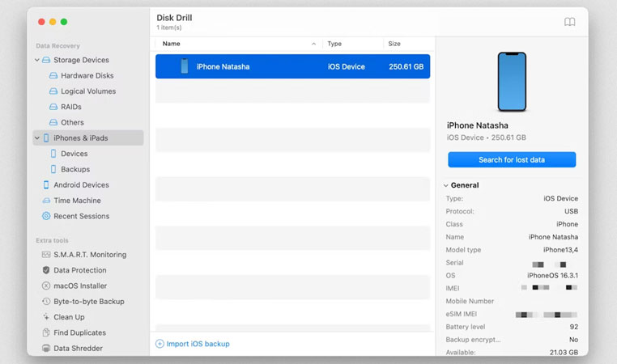Click iOS Device type cell in row
The height and width of the screenshot is (364, 617).
click(347, 66)
